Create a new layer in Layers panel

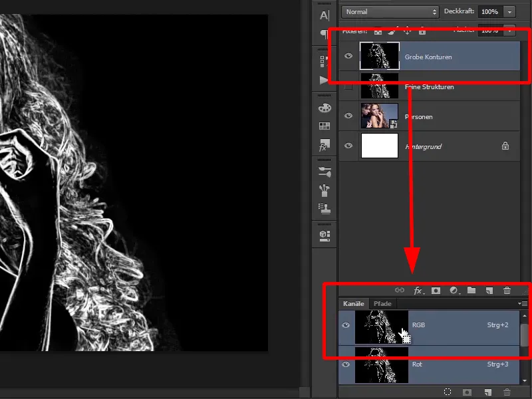coord(489,291)
